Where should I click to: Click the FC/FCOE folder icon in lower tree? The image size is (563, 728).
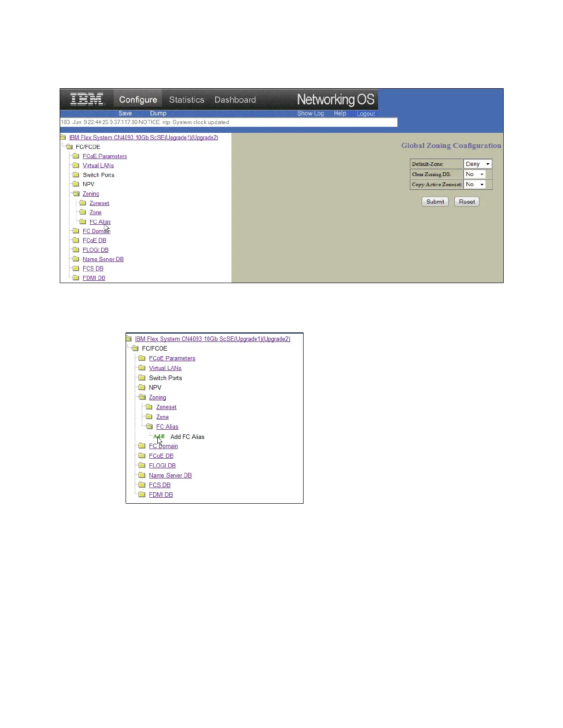(x=135, y=348)
